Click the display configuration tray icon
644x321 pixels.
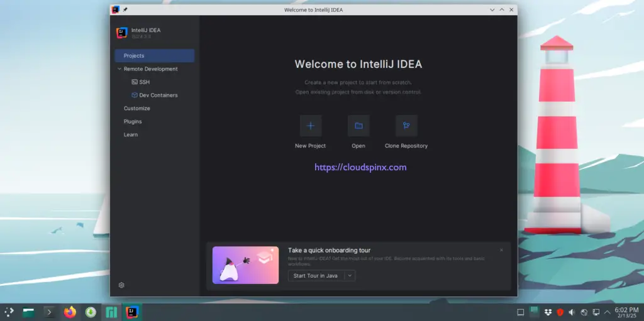pos(596,312)
